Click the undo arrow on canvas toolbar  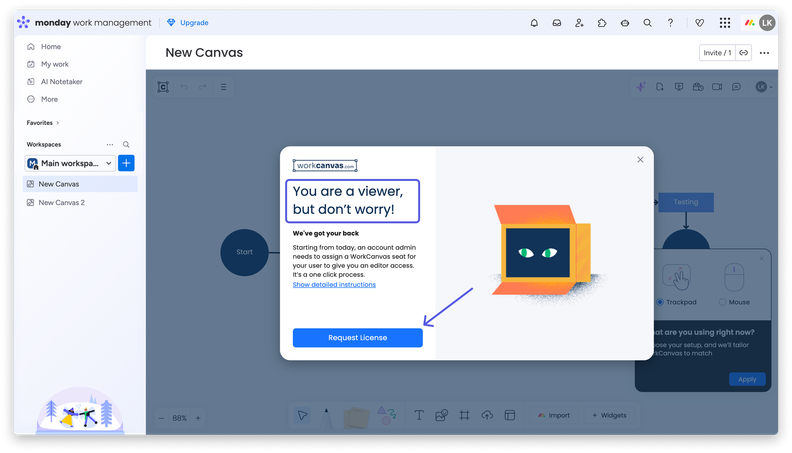184,87
